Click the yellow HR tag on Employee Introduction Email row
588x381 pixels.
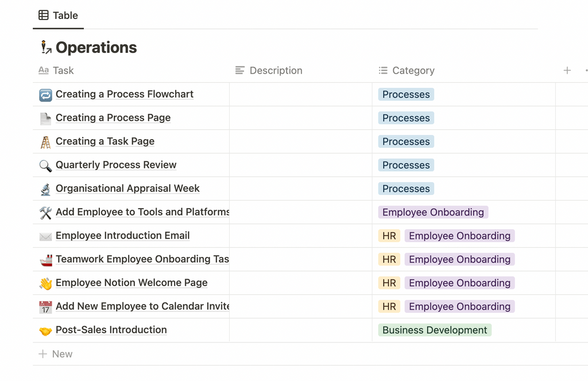389,236
